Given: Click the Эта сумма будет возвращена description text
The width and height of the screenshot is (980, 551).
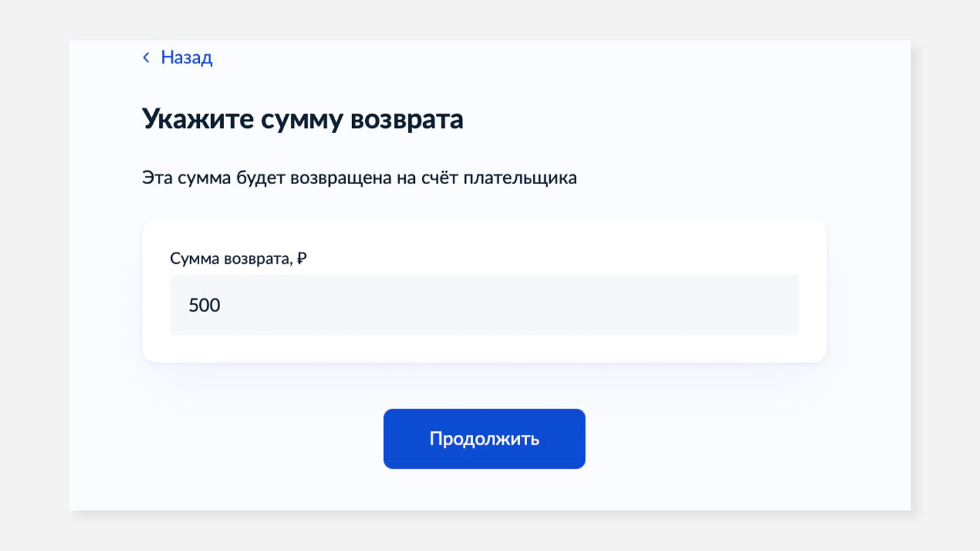Looking at the screenshot, I should pyautogui.click(x=359, y=178).
